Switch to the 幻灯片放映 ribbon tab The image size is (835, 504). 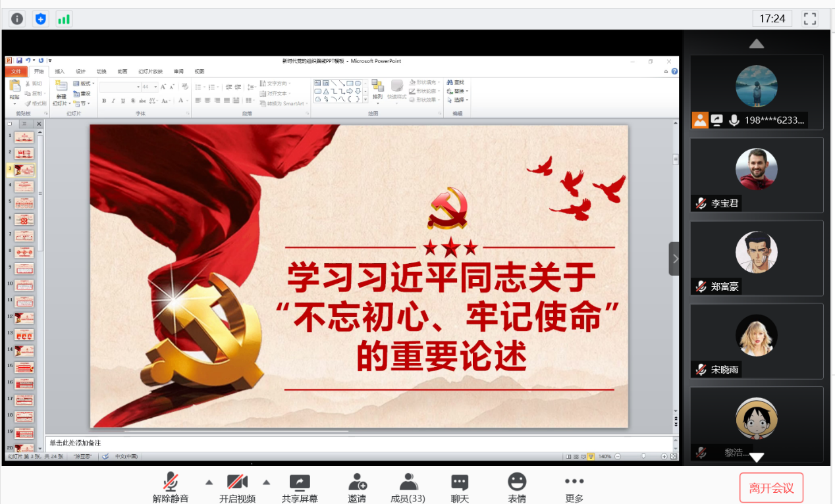point(150,71)
